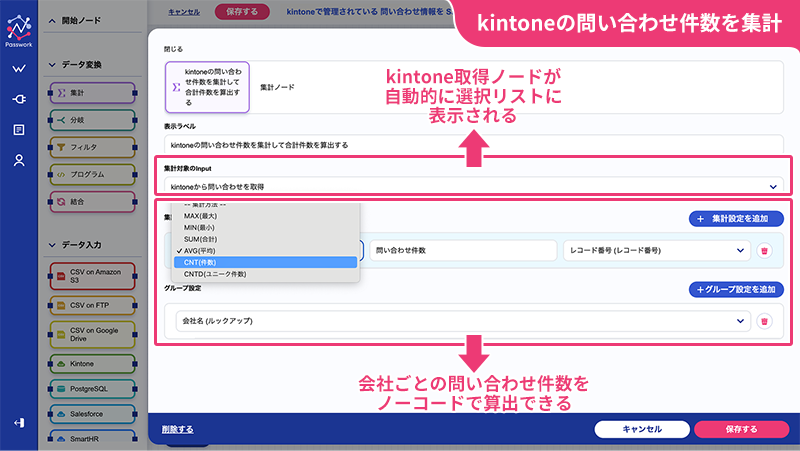Select the 分岐 branch node
This screenshot has height=451, width=800.
tap(92, 120)
